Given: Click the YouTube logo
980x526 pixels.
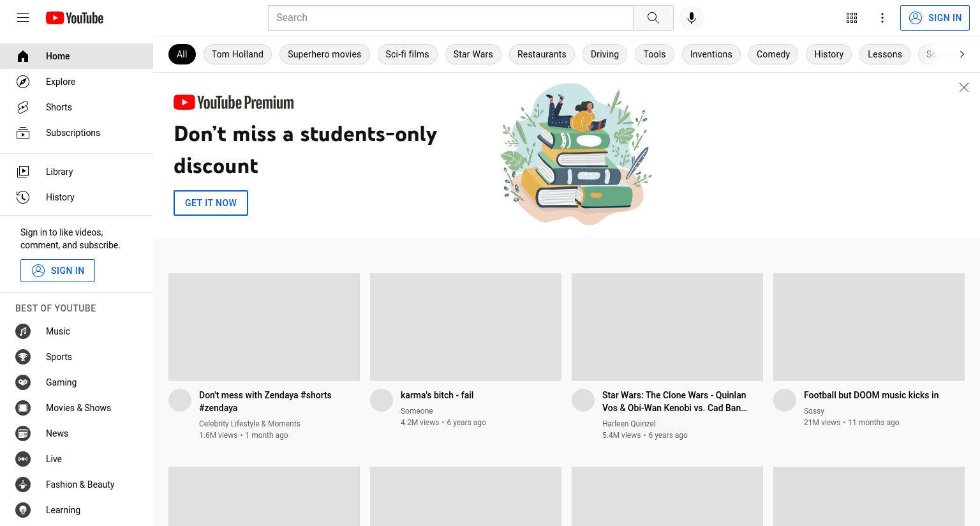Looking at the screenshot, I should pos(75,18).
